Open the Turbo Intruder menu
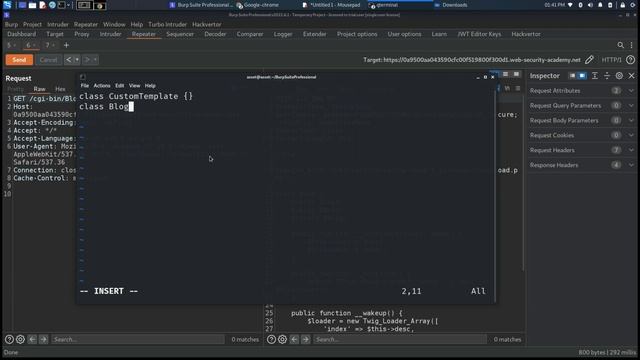Viewport: 640px width, 360px height. click(167, 24)
